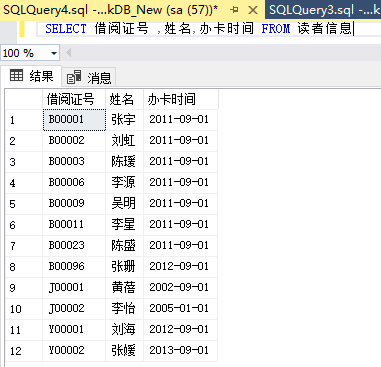
Task: Select cell B00001
Action: [74, 120]
